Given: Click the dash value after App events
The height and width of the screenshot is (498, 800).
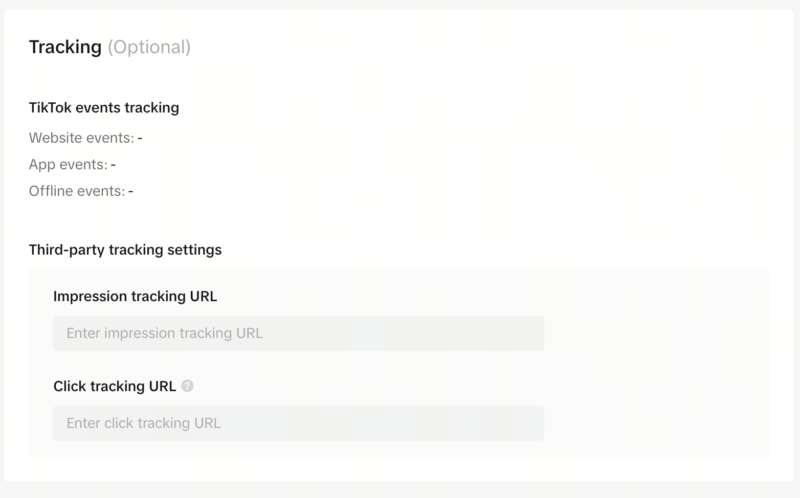Looking at the screenshot, I should [114, 164].
